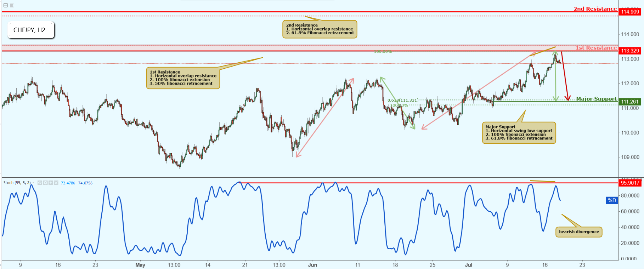Select the 111.261 green price label

pyautogui.click(x=630, y=102)
